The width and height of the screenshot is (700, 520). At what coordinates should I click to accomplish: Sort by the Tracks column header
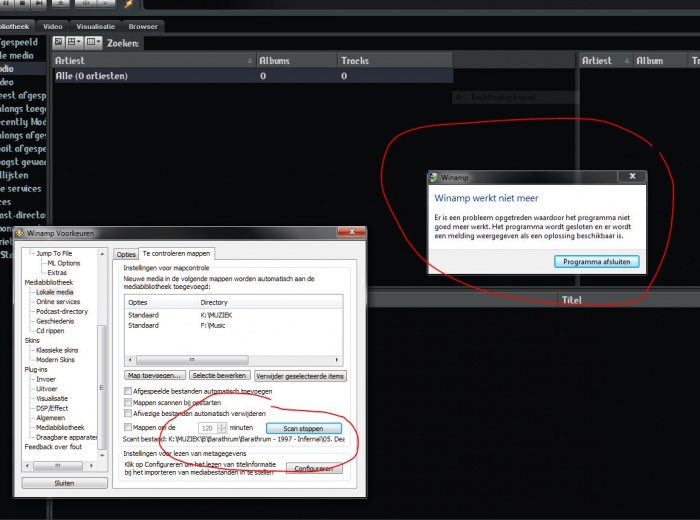(x=395, y=60)
